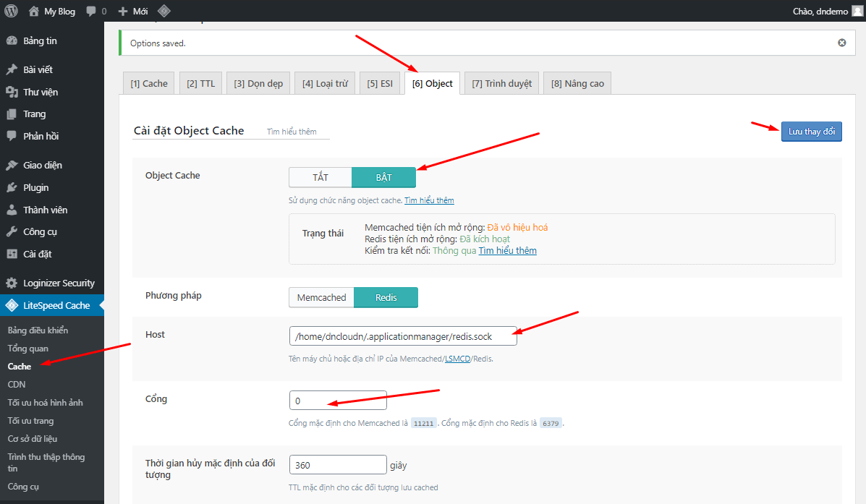Viewport: 866px width, 504px height.
Task: Turn Object Cache off with TẮT
Action: pos(320,177)
